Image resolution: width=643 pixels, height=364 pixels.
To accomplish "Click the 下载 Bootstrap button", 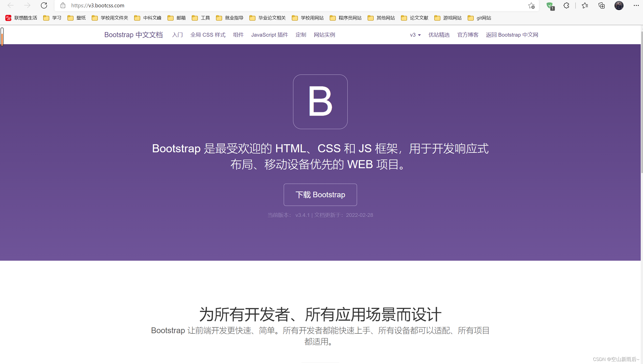I will [320, 195].
